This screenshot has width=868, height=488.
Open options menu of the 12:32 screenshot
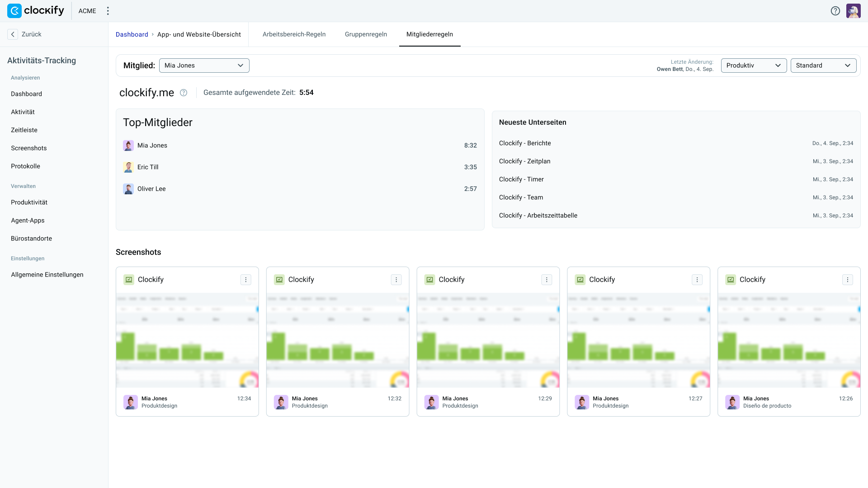pos(396,280)
